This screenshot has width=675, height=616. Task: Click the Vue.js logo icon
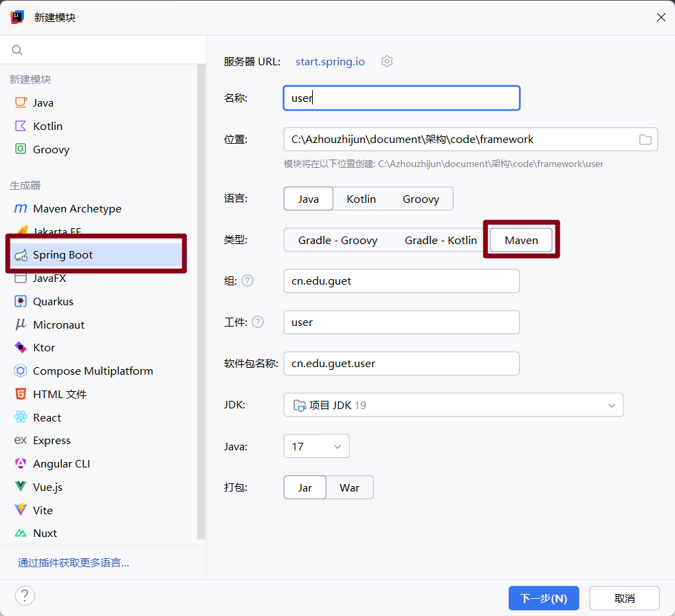point(21,487)
